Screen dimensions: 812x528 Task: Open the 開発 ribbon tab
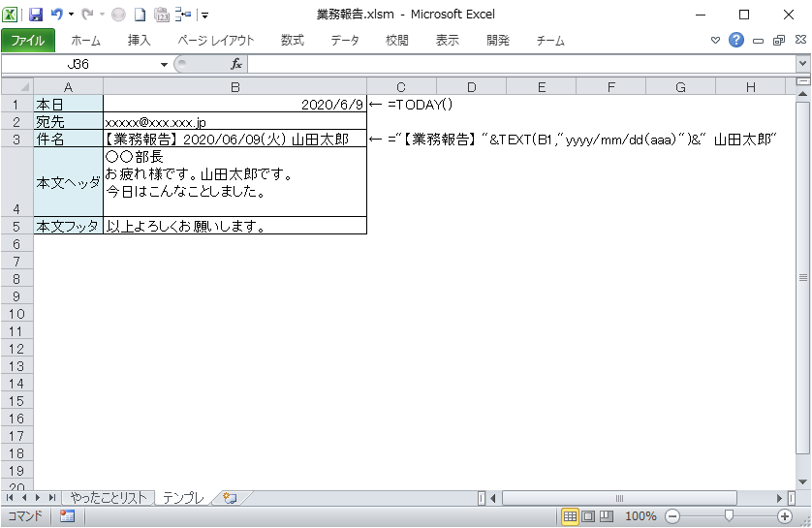point(498,41)
